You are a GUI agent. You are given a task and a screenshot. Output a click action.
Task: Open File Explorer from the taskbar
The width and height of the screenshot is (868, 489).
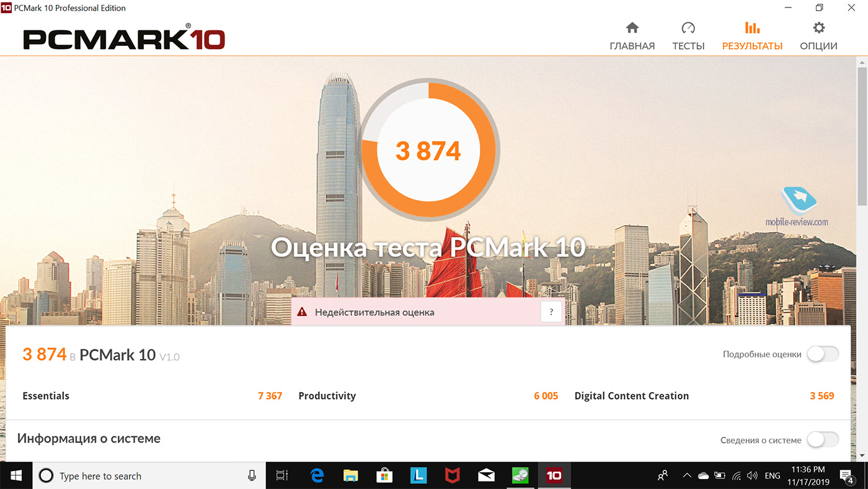pos(351,476)
